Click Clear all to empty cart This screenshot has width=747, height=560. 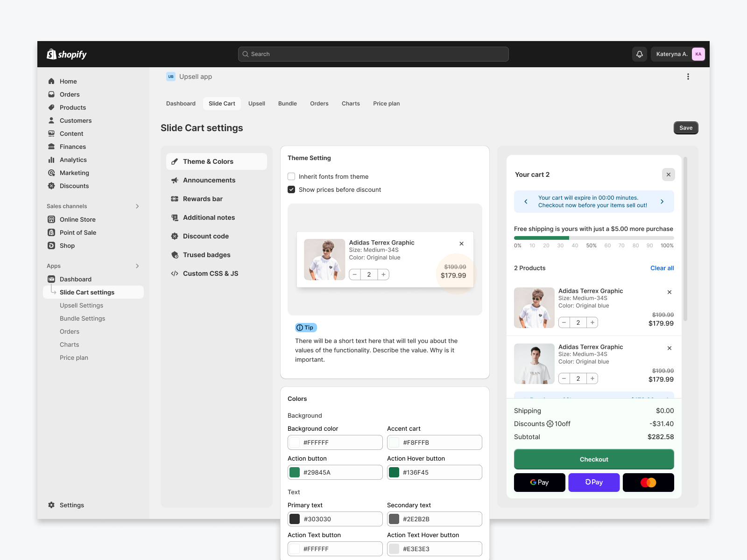662,268
